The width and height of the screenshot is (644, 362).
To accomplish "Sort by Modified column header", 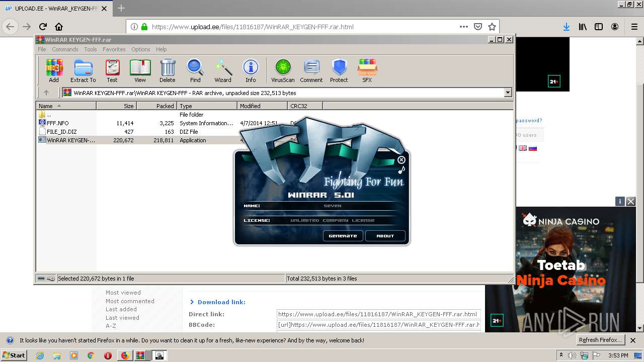I will tap(262, 106).
